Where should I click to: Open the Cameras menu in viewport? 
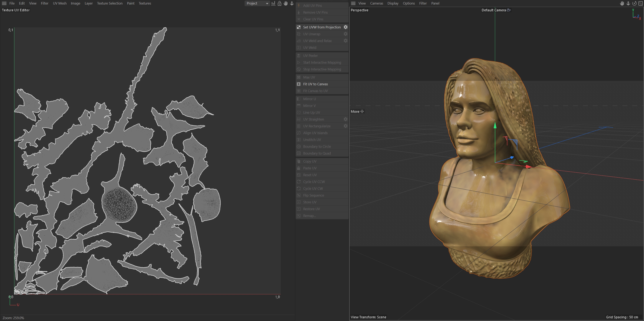[x=376, y=3]
